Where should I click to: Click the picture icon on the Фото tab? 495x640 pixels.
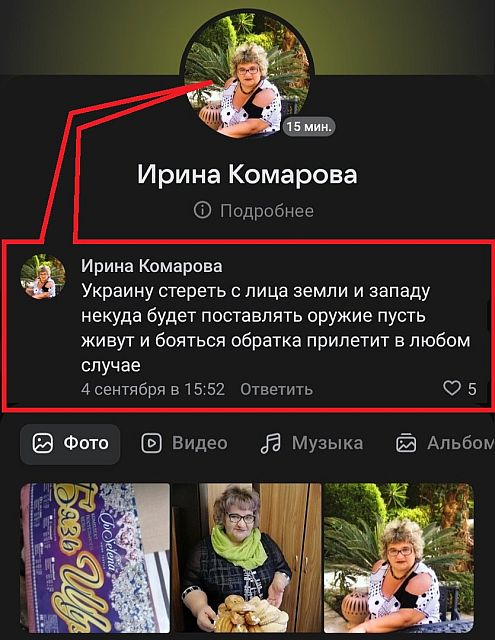tap(43, 443)
